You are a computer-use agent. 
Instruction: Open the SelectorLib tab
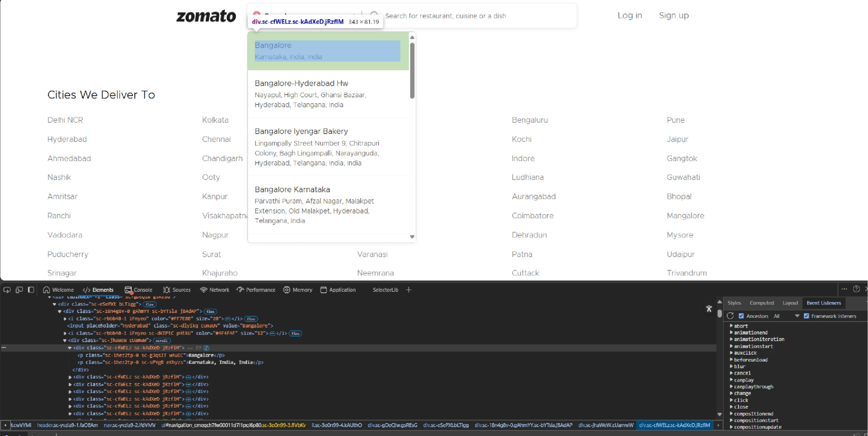(386, 290)
